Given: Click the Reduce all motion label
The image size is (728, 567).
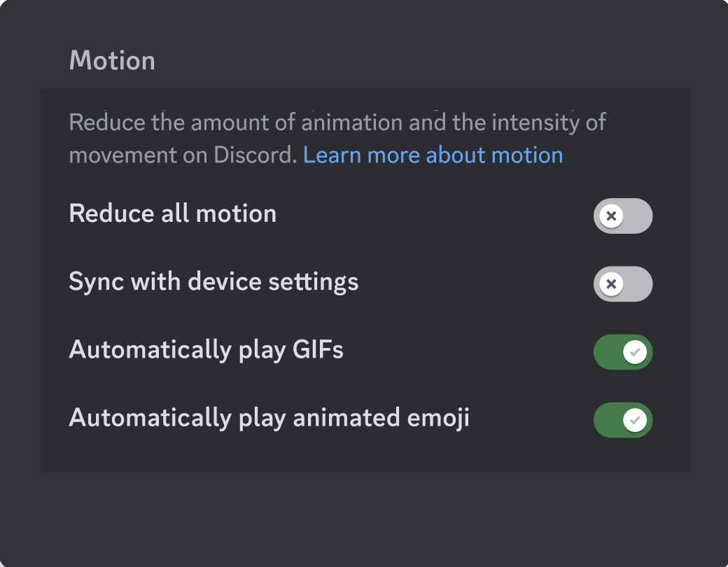Looking at the screenshot, I should pos(172,213).
